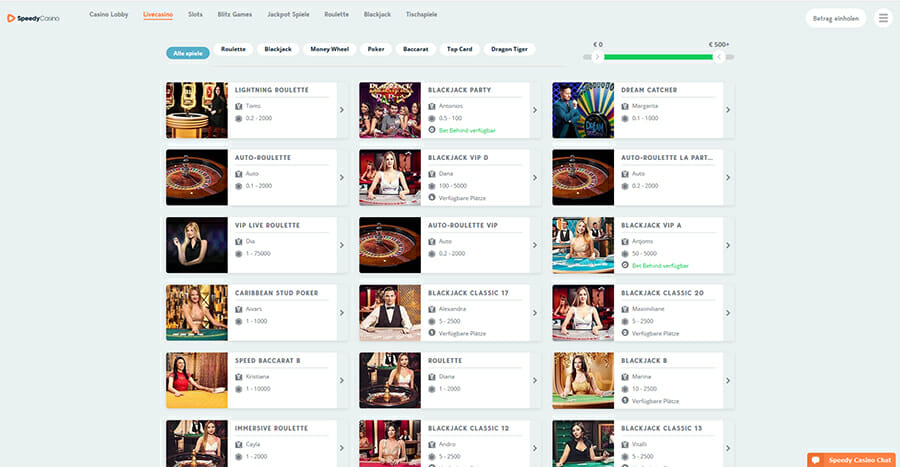Click the Bet Behind icon on Blackjack Party
The width and height of the screenshot is (900, 467).
432,130
